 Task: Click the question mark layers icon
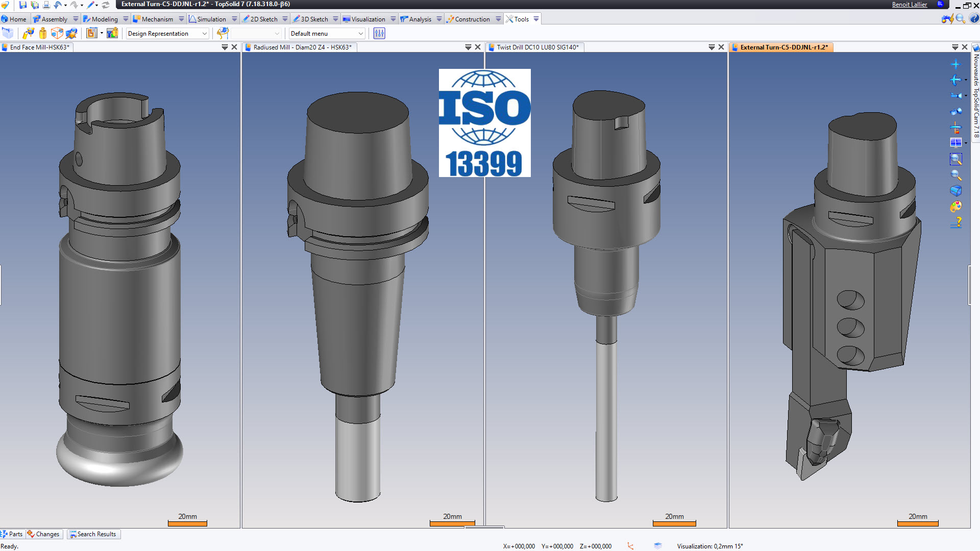tap(955, 222)
